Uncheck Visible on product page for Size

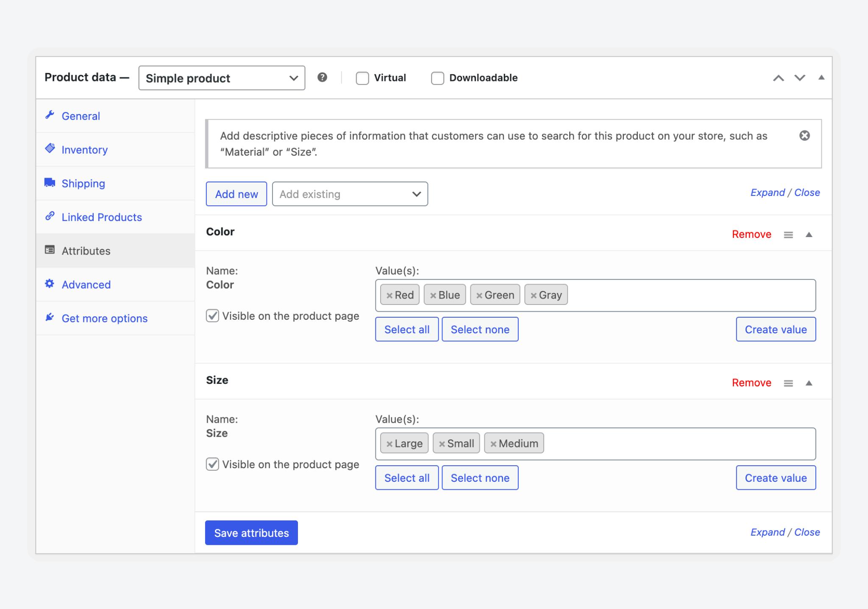click(212, 464)
